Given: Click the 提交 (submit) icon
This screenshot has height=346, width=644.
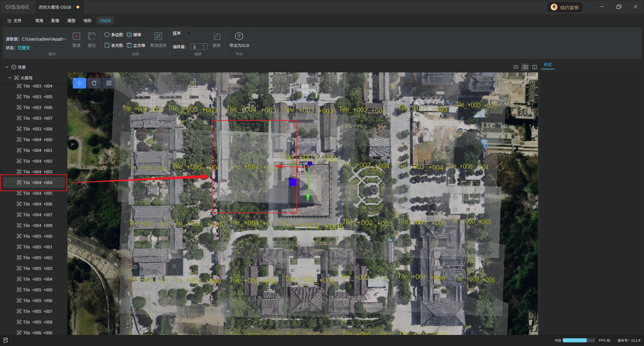Looking at the screenshot, I should tap(92, 37).
